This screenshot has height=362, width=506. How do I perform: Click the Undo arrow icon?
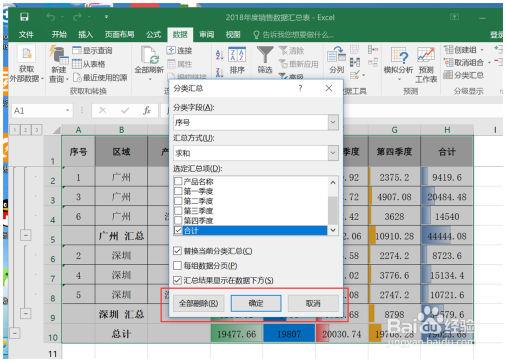[x=51, y=17]
